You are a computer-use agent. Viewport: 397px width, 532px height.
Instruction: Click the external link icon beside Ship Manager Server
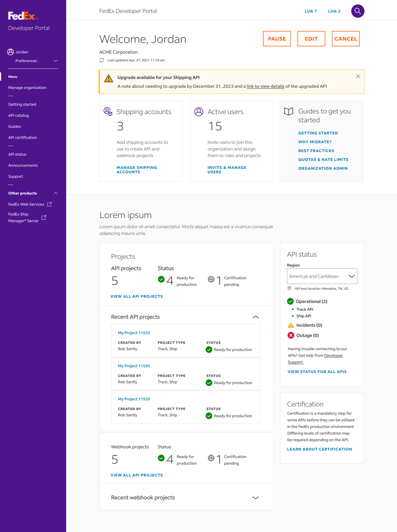(x=44, y=218)
